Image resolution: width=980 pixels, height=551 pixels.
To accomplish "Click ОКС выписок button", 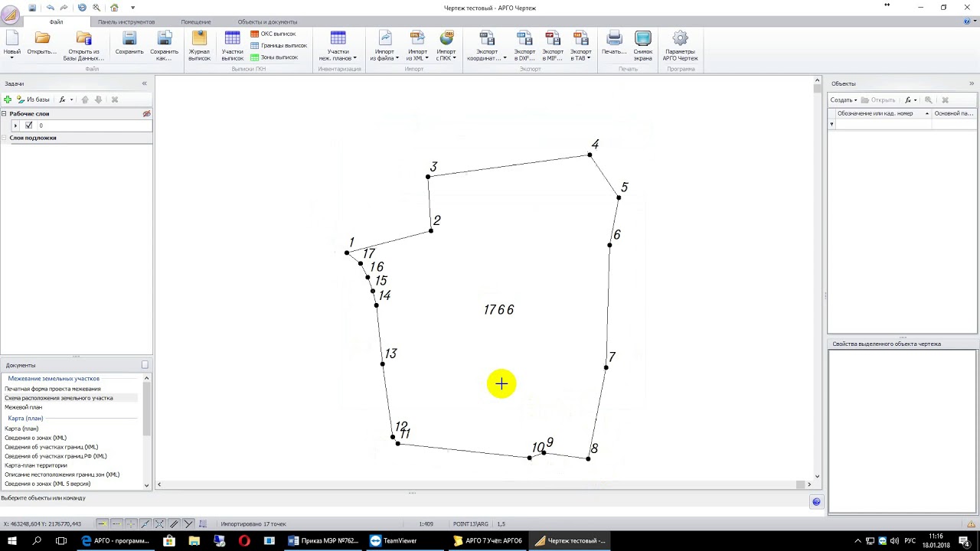I will [x=273, y=34].
